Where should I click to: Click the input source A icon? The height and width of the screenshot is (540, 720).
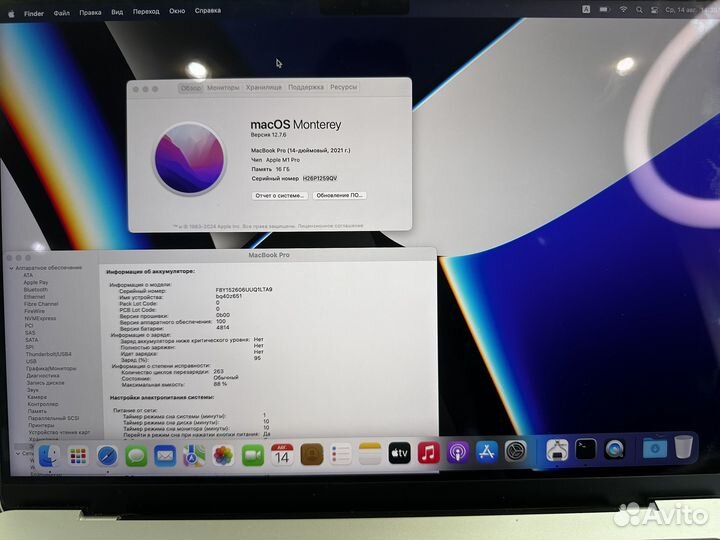point(586,9)
